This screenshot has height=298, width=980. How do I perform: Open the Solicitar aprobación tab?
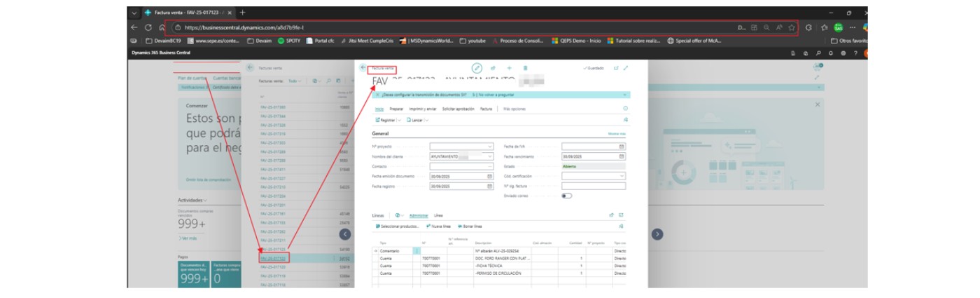(458, 109)
